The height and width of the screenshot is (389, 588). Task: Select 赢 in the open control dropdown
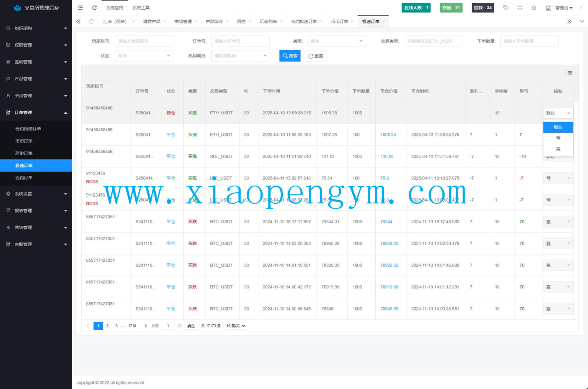click(x=558, y=149)
